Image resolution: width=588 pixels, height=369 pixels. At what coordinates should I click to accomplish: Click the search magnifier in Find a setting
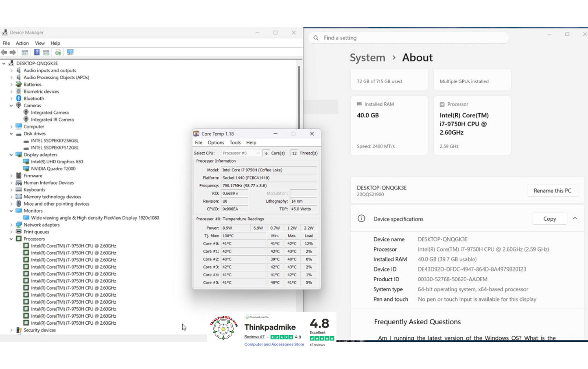point(316,38)
